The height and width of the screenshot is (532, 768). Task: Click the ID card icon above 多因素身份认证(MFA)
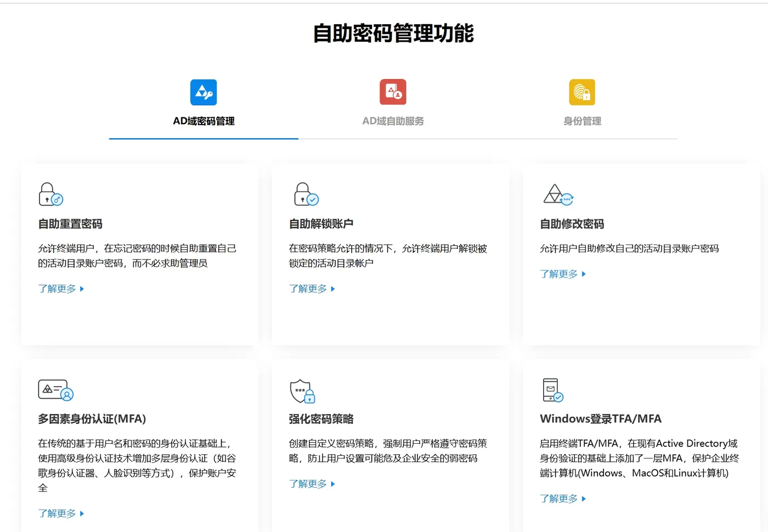point(56,390)
